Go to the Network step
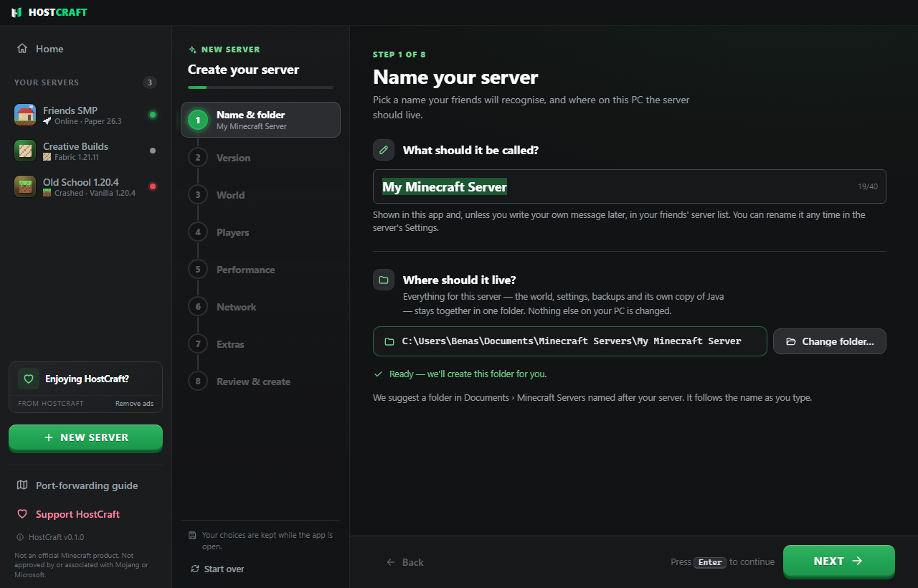Image resolution: width=918 pixels, height=588 pixels. 260,306
